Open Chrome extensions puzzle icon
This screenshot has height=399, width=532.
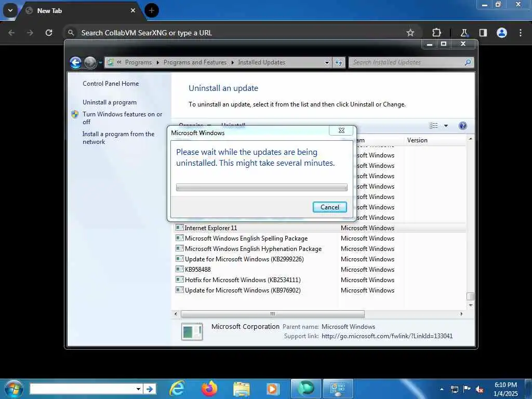[x=436, y=33]
